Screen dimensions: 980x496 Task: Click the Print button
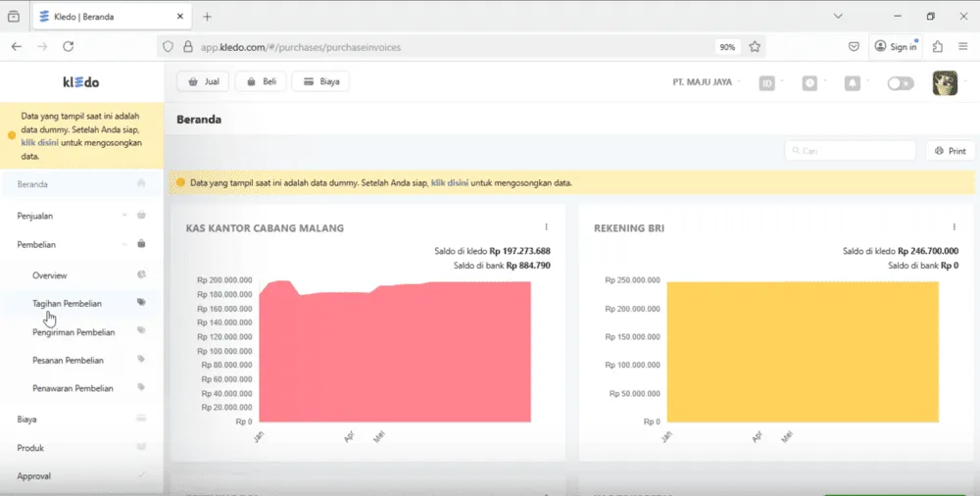coord(950,151)
